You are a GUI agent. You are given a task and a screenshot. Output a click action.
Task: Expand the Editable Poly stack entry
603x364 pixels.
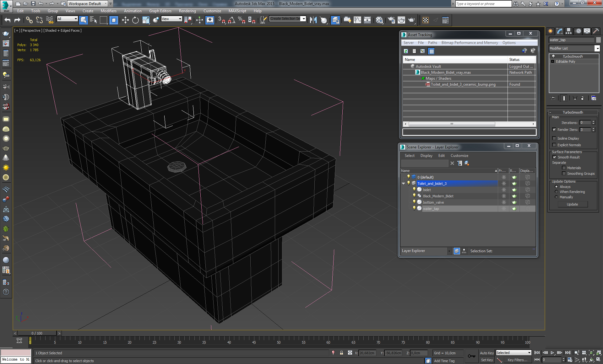(x=552, y=62)
